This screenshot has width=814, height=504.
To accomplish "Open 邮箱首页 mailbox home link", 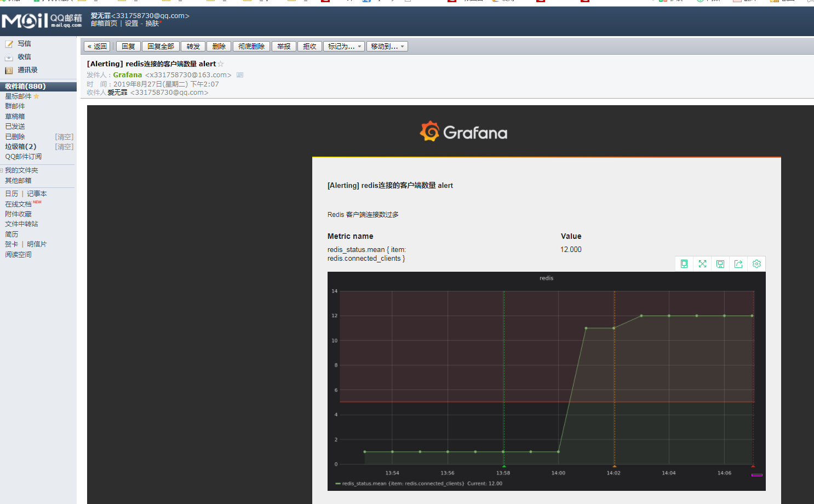I will (x=104, y=24).
